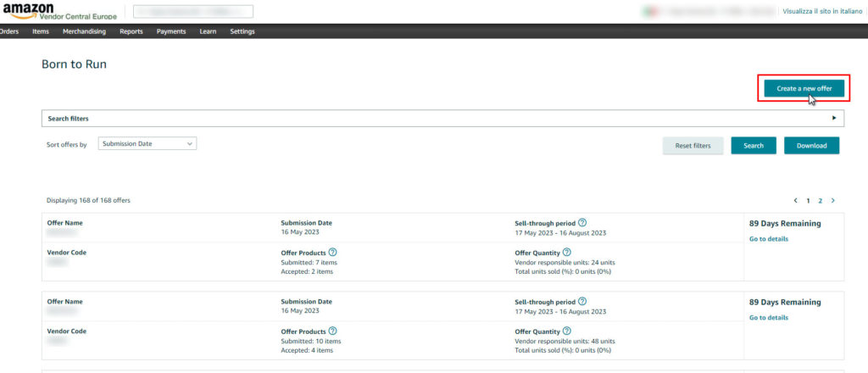Click Create a new offer button
The image size is (868, 373).
[804, 88]
